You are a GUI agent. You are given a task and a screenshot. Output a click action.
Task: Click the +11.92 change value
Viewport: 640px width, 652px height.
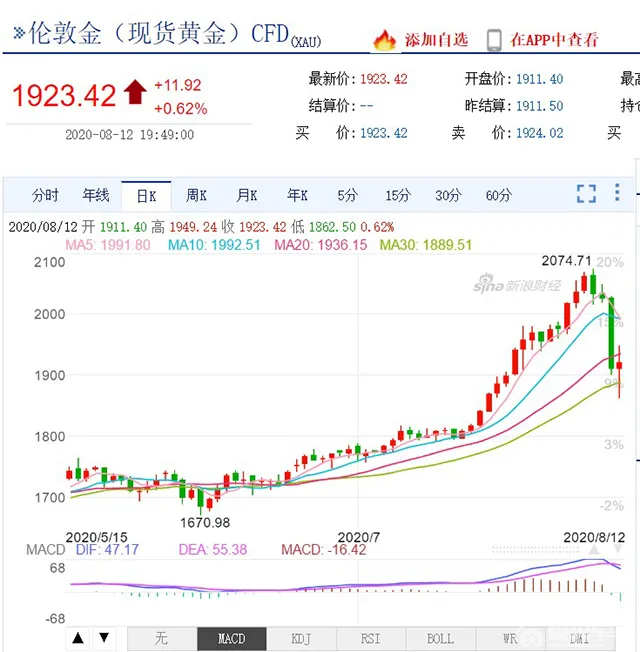point(178,85)
